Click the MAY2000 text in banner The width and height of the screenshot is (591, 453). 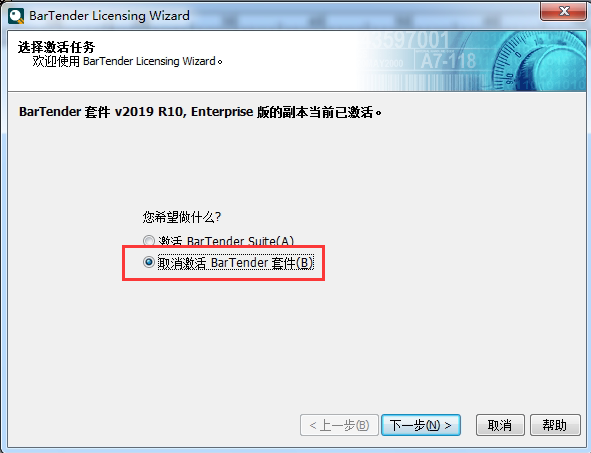(x=384, y=63)
